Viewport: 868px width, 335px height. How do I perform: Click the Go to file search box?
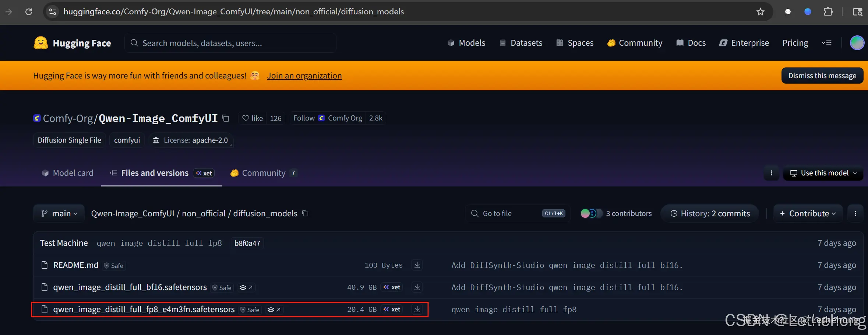(x=518, y=213)
